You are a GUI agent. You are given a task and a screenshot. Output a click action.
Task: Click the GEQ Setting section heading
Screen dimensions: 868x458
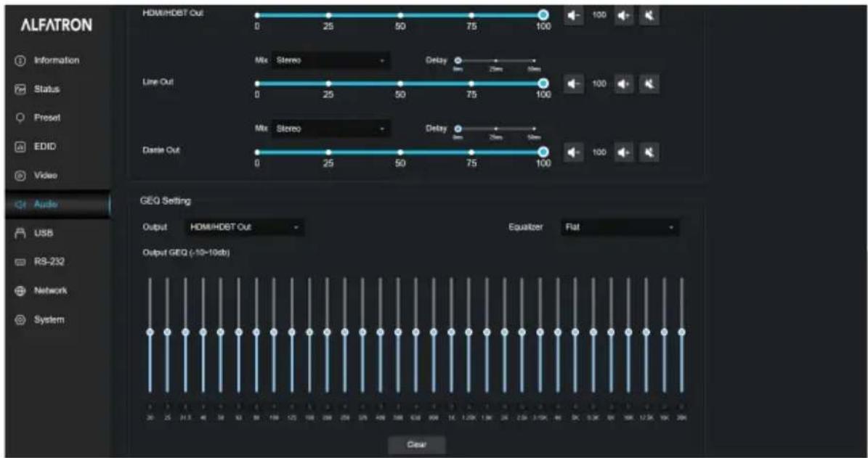click(x=166, y=201)
